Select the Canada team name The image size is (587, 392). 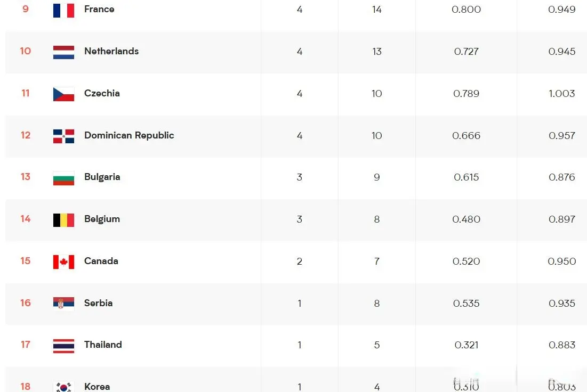click(101, 261)
